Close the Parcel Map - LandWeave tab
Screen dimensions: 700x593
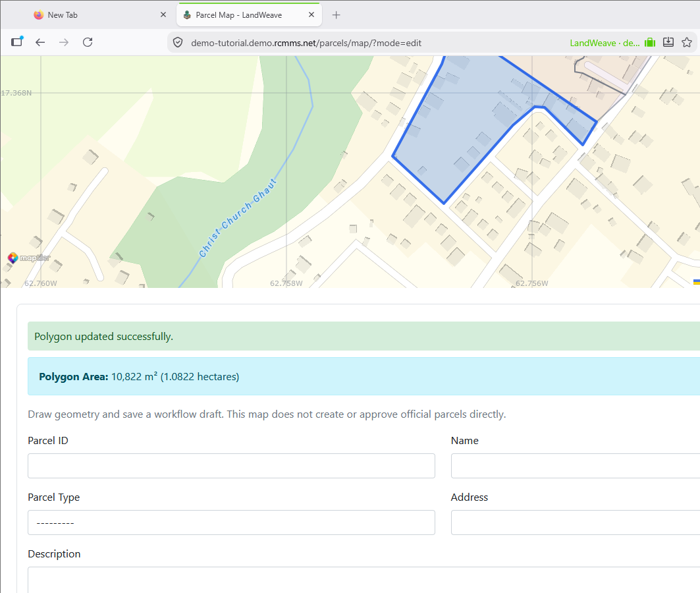(x=311, y=14)
